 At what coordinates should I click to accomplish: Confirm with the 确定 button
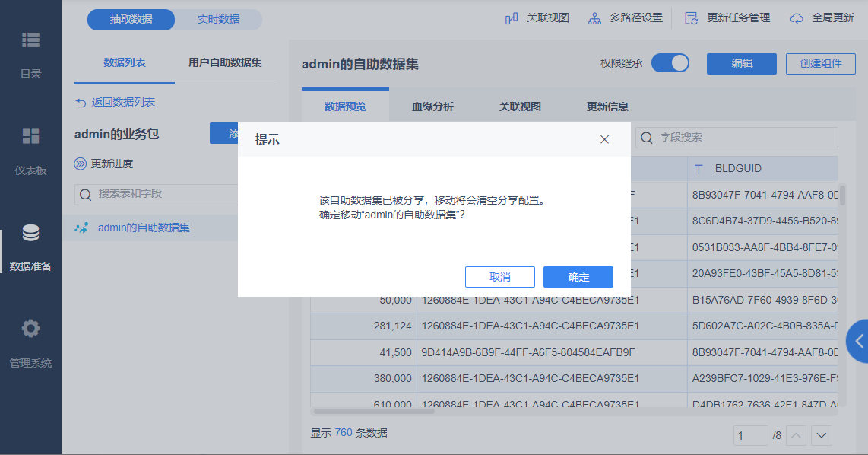(578, 277)
